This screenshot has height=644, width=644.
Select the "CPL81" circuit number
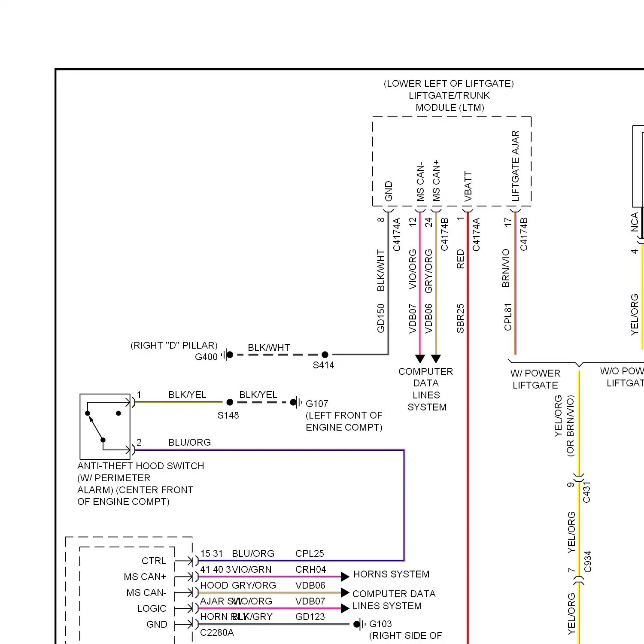pos(508,317)
